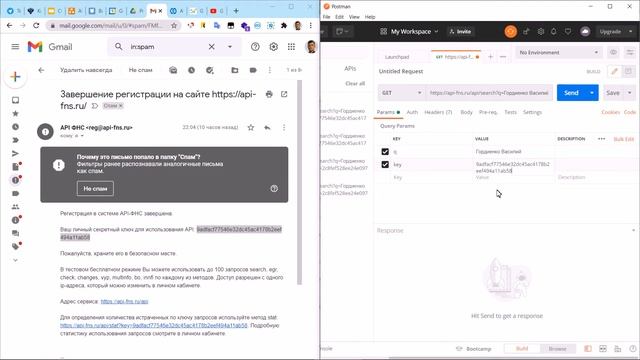Open Gmail support help icon
The height and width of the screenshot is (360, 640).
point(255,47)
